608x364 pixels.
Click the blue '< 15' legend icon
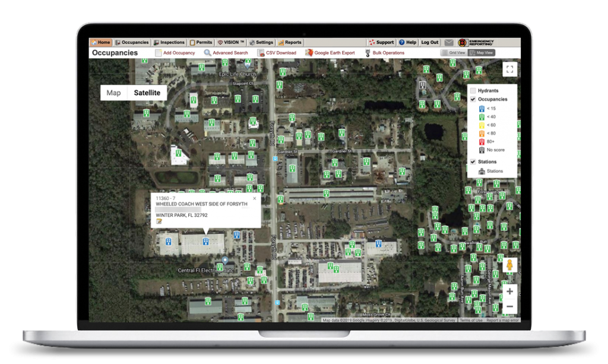click(x=482, y=109)
